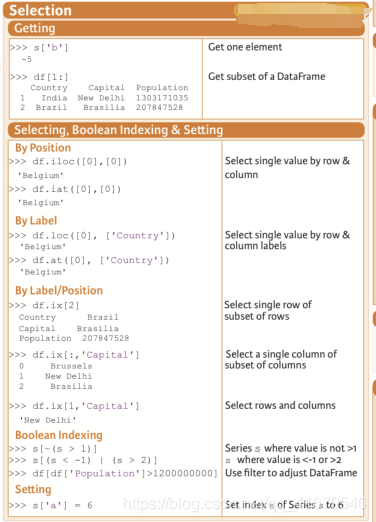This screenshot has height=522, width=376.
Task: Click the By Label subheading
Action: 36,220
